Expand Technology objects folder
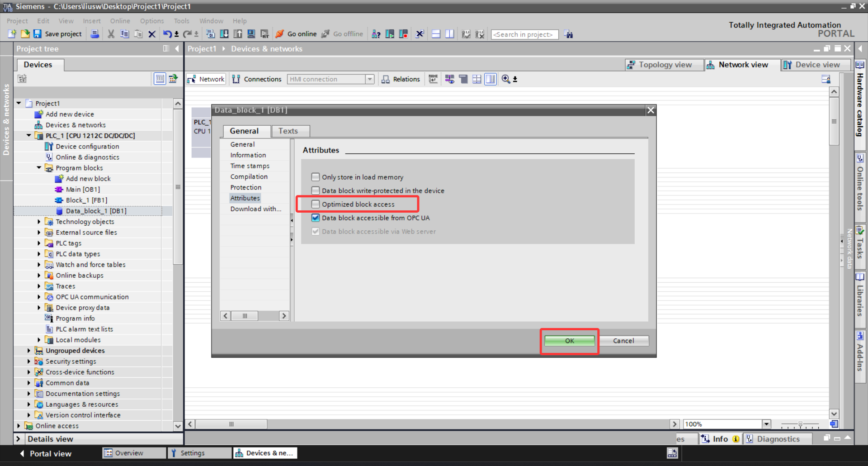This screenshot has height=466, width=868. [x=39, y=222]
